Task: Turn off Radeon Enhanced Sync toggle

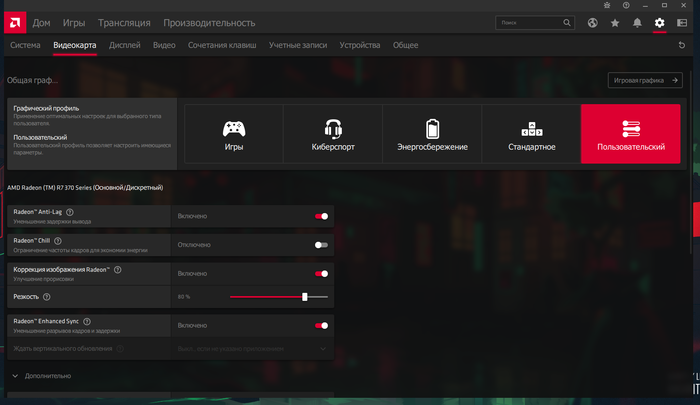Action: pyautogui.click(x=321, y=325)
